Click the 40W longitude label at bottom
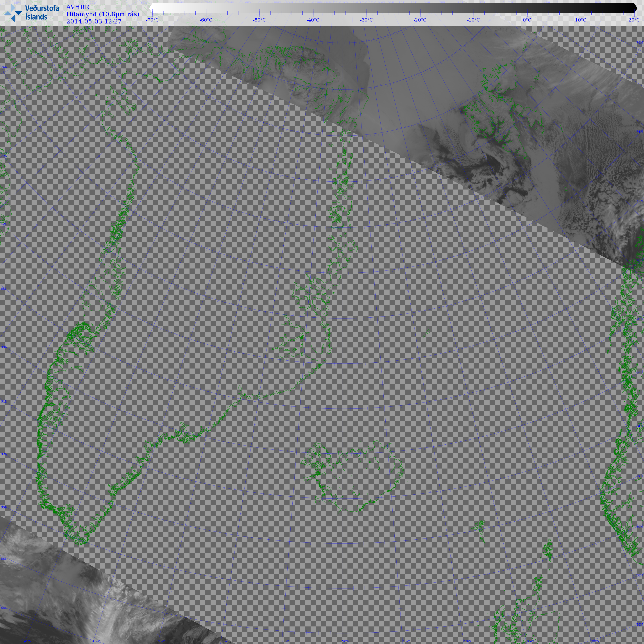 pos(96,641)
